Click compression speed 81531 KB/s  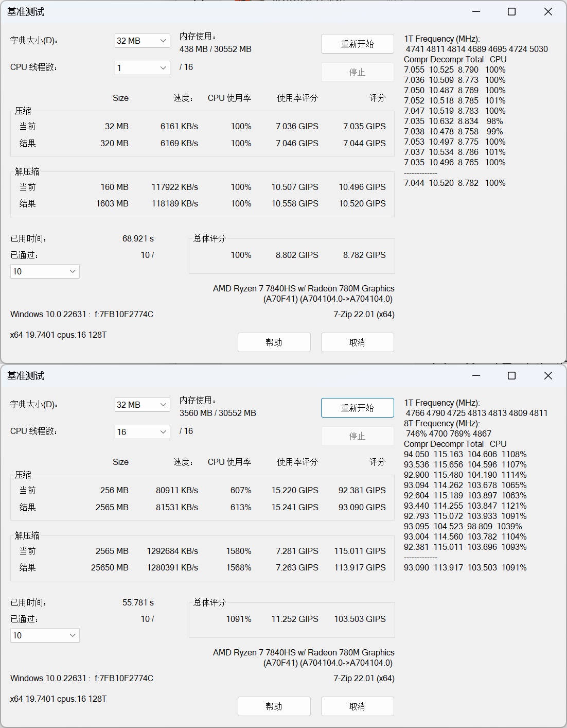pos(177,507)
